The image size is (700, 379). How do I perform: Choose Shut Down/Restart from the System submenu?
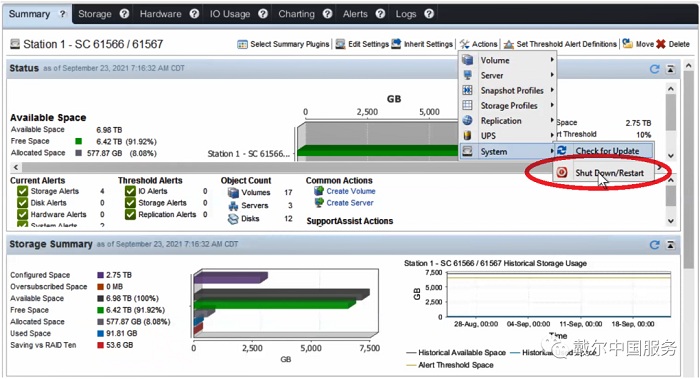[604, 172]
